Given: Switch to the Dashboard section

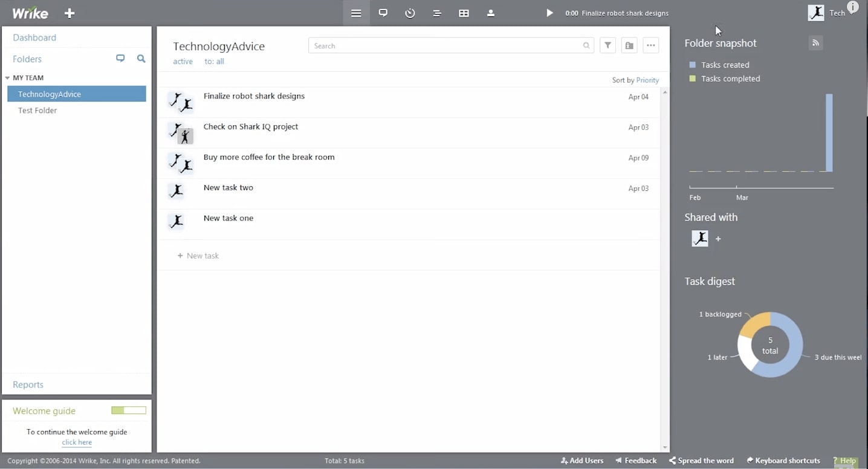Looking at the screenshot, I should point(34,37).
